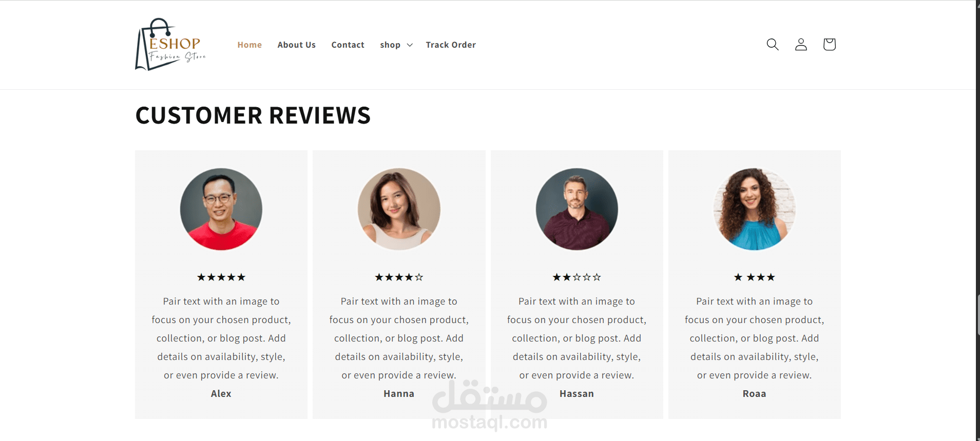The height and width of the screenshot is (441, 980).
Task: Click the reviewer name Hassan
Action: [x=577, y=394]
